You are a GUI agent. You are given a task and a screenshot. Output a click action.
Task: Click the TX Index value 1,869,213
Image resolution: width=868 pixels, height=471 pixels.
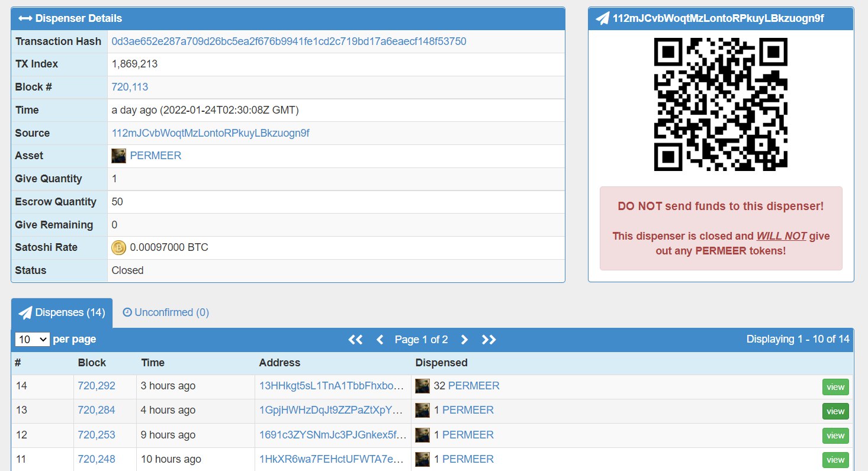point(134,64)
